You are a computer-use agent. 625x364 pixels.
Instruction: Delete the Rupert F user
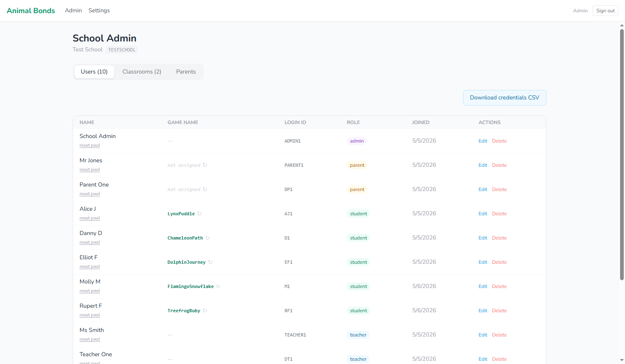[x=499, y=311]
